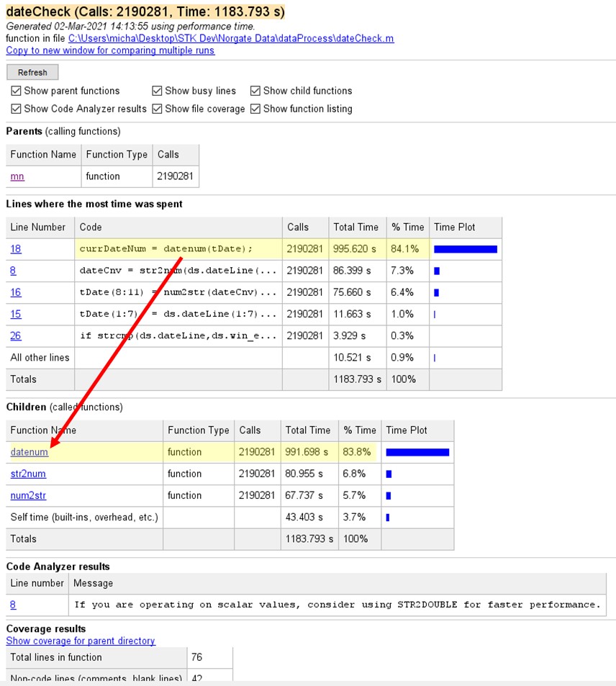Jump to line 18 in code
Viewport: 616px width, 686px height.
pyautogui.click(x=16, y=249)
